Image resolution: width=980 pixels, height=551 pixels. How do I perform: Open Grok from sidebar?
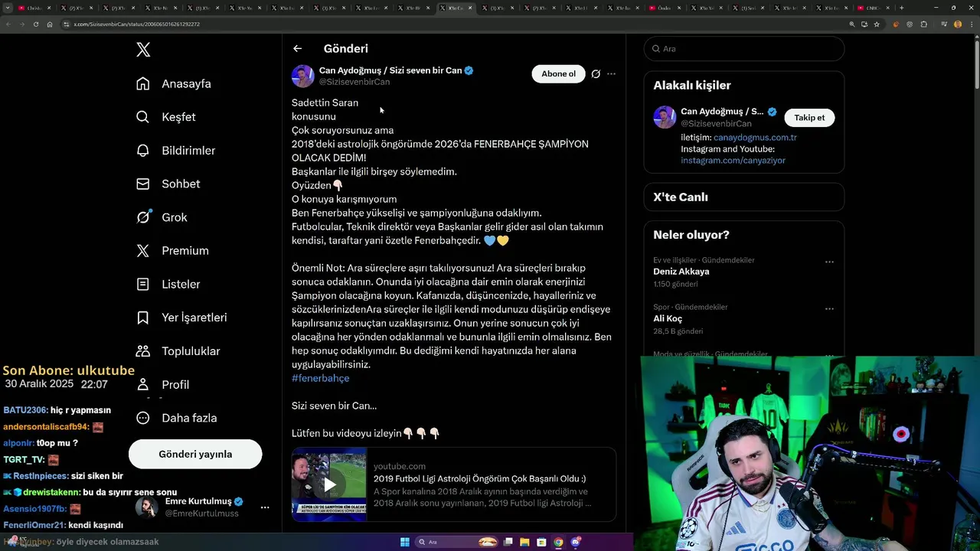point(162,217)
